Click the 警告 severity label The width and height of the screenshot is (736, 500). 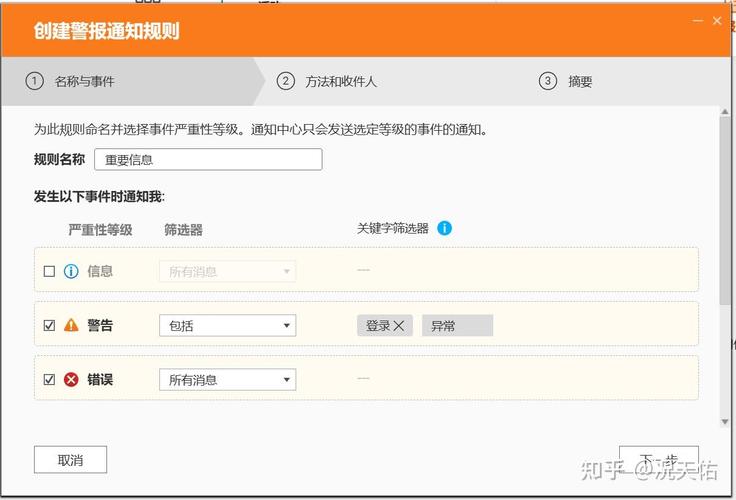coord(100,325)
